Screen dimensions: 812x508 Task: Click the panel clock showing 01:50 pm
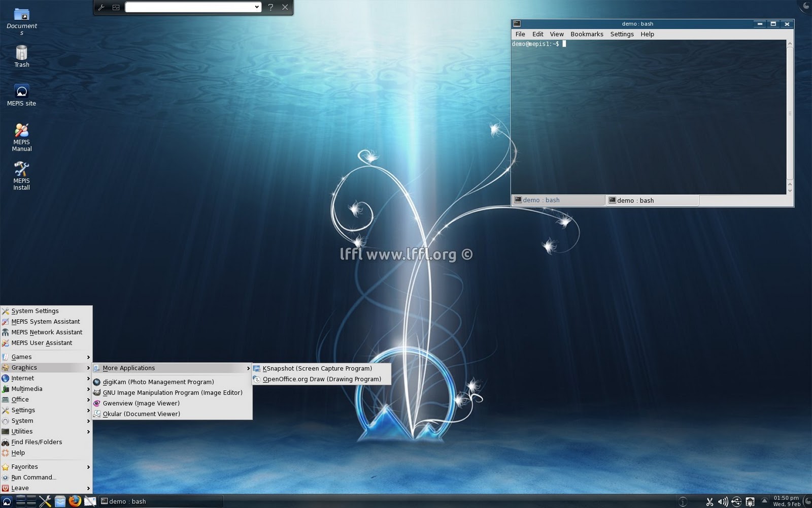coord(786,501)
